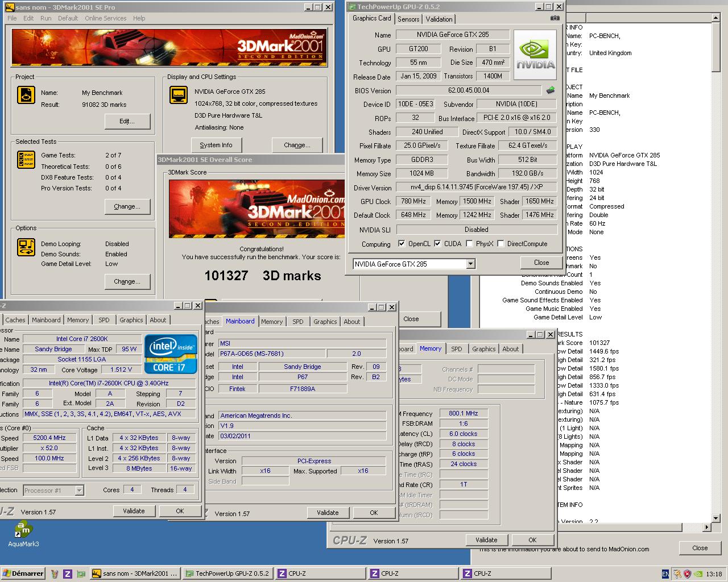Select the Graphics Card tab in GPU-Z
728x582 pixels.
(372, 18)
